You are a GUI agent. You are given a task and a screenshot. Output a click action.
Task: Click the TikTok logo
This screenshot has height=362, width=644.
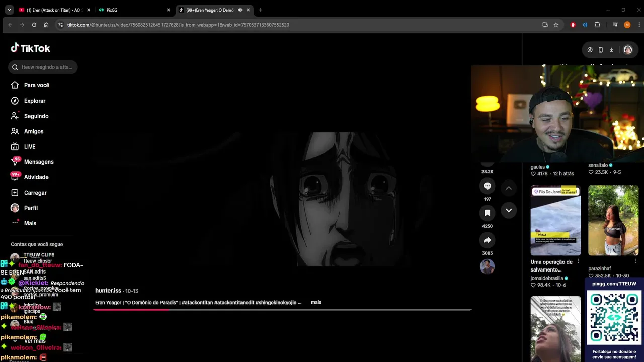click(x=30, y=48)
